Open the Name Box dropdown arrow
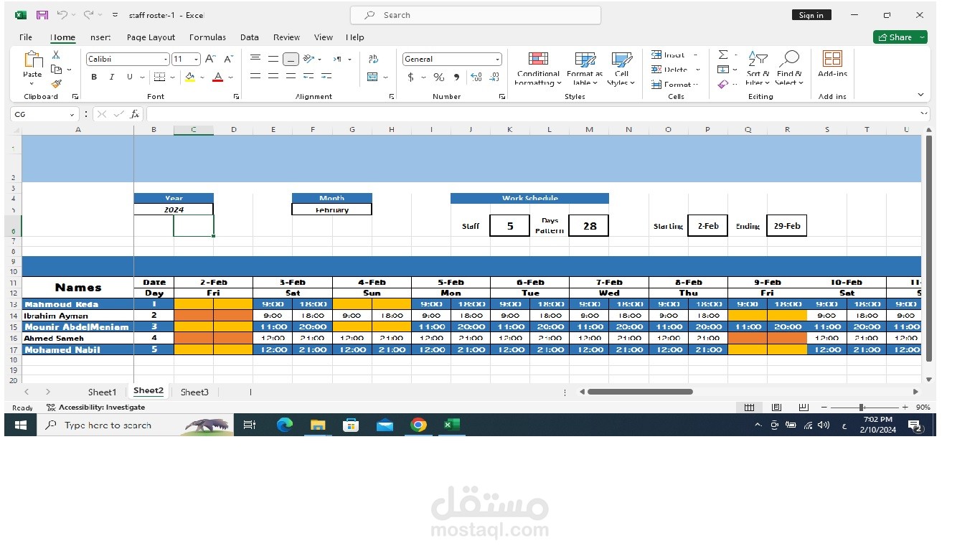980x551 pixels. coord(72,114)
